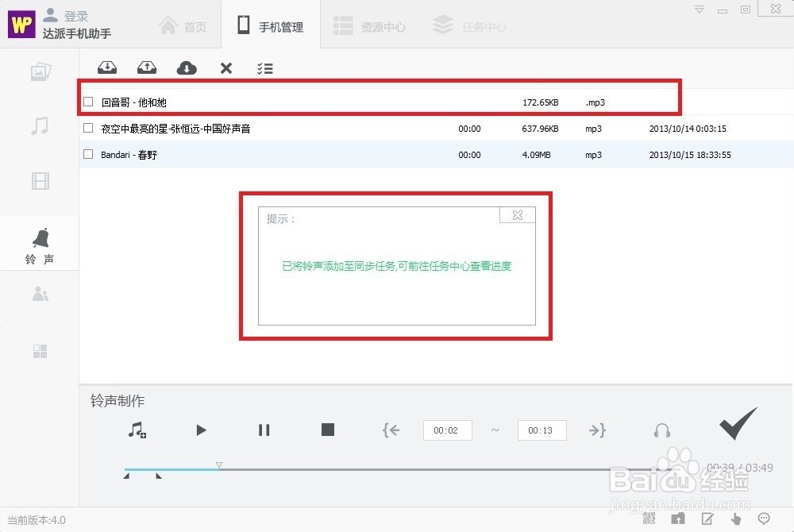
Task: Click the export upload tray icon
Action: [x=147, y=67]
